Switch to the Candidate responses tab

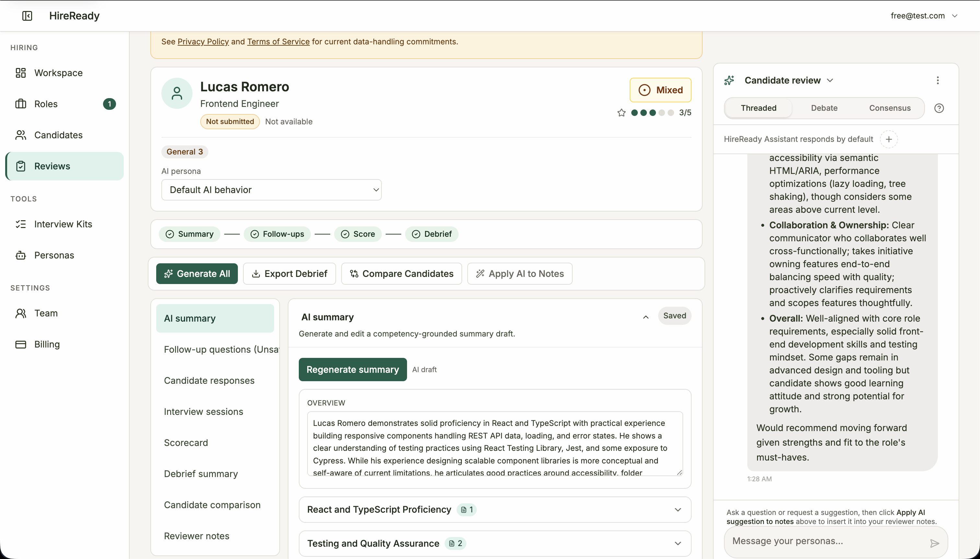(x=209, y=380)
